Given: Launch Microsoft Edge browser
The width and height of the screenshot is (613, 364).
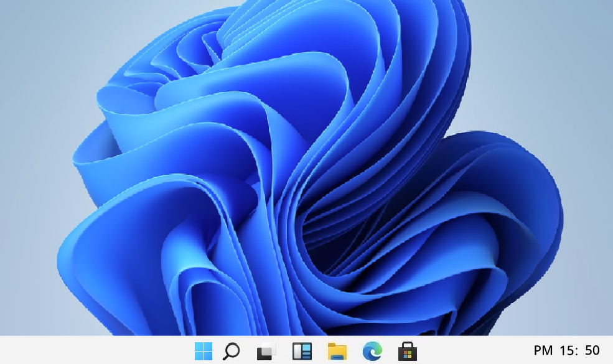Looking at the screenshot, I should 372,351.
